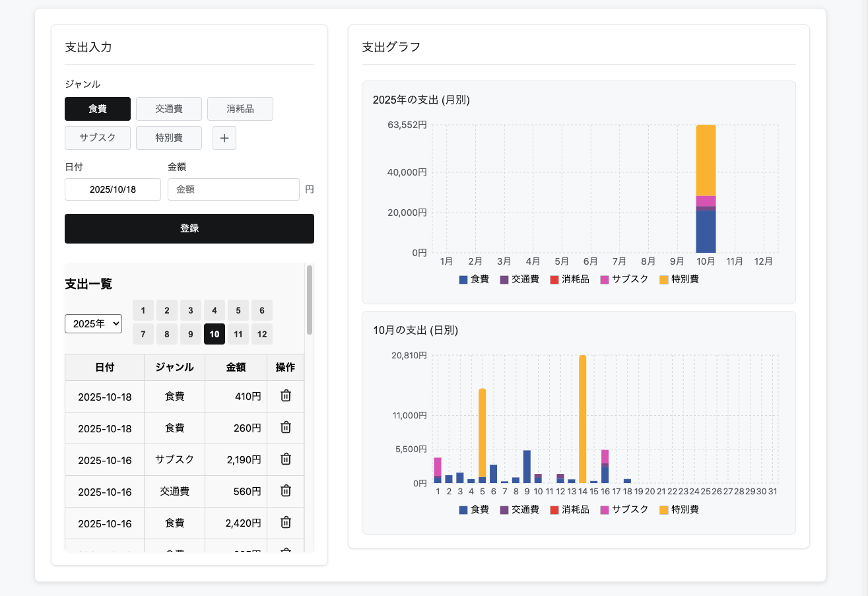This screenshot has height=596, width=868.
Task: Switch expense list to month 11
Action: coord(238,334)
